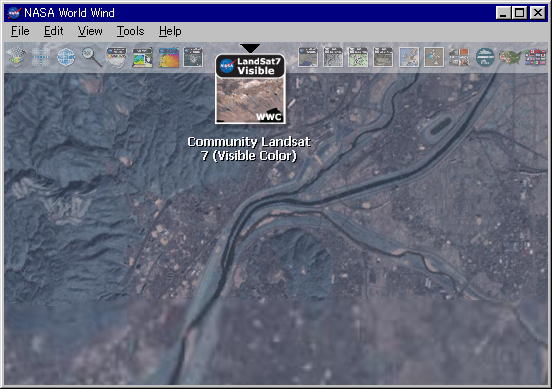The width and height of the screenshot is (552, 389).
Task: Close the NASA World Wind window
Action: coord(538,13)
